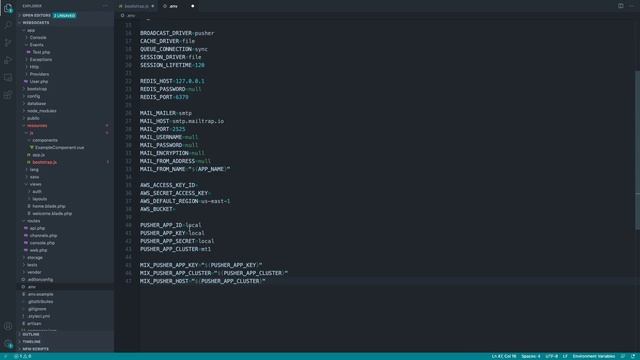Select the .env editor tab

(178, 6)
